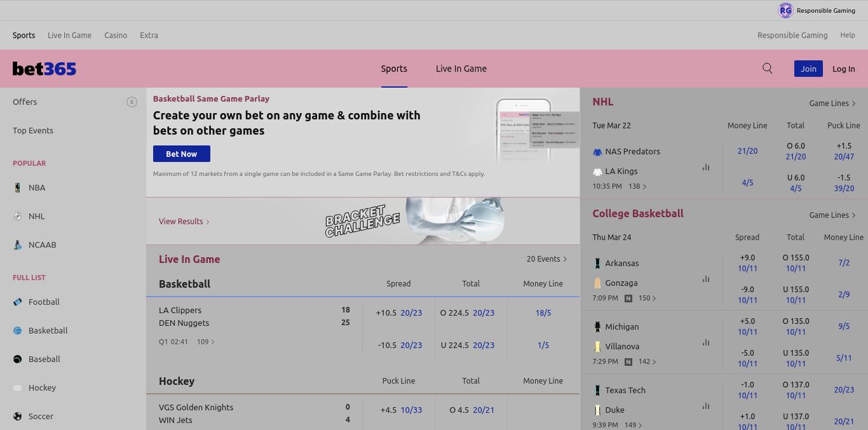
Task: Open NBA from the Popular list
Action: [37, 187]
